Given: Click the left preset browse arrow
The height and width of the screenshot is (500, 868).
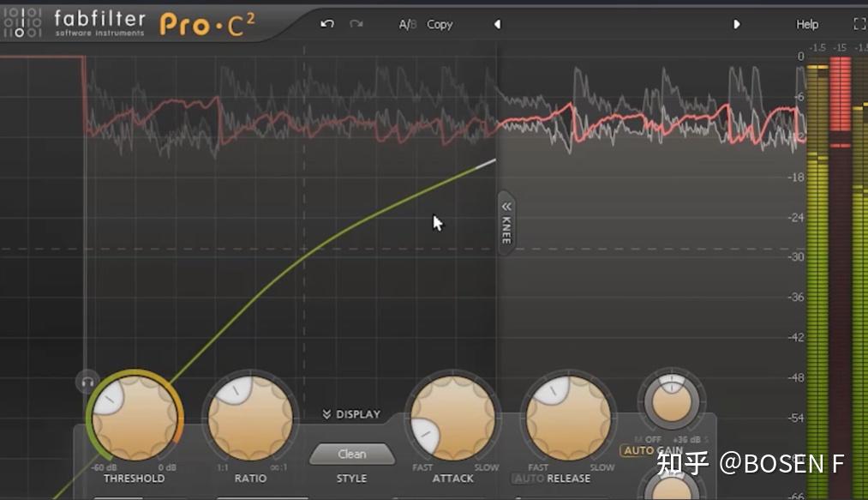Looking at the screenshot, I should [497, 25].
